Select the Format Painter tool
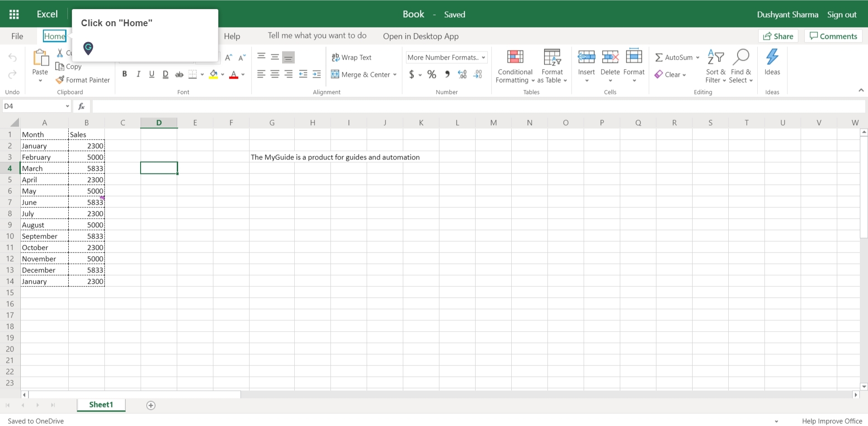The height and width of the screenshot is (426, 868). pyautogui.click(x=83, y=80)
